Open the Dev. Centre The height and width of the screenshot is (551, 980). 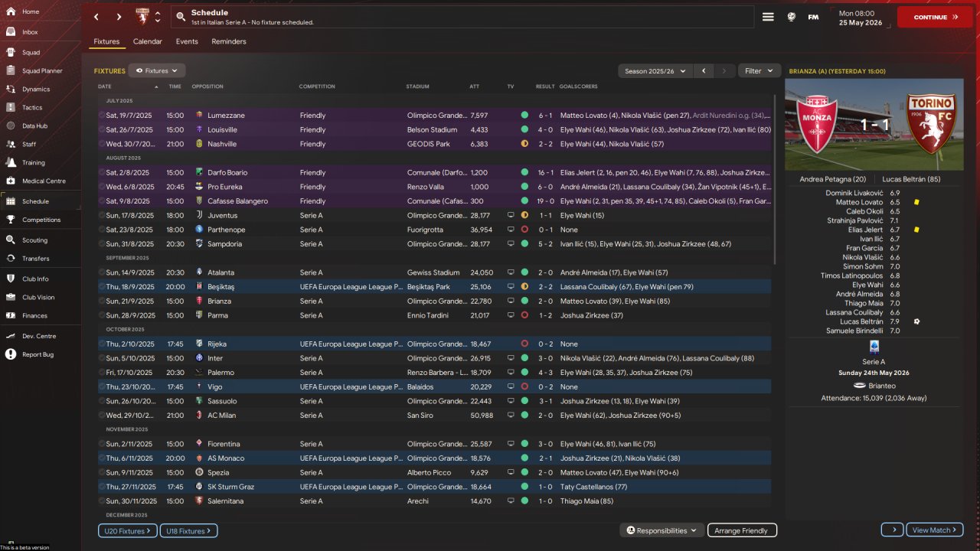pos(41,336)
